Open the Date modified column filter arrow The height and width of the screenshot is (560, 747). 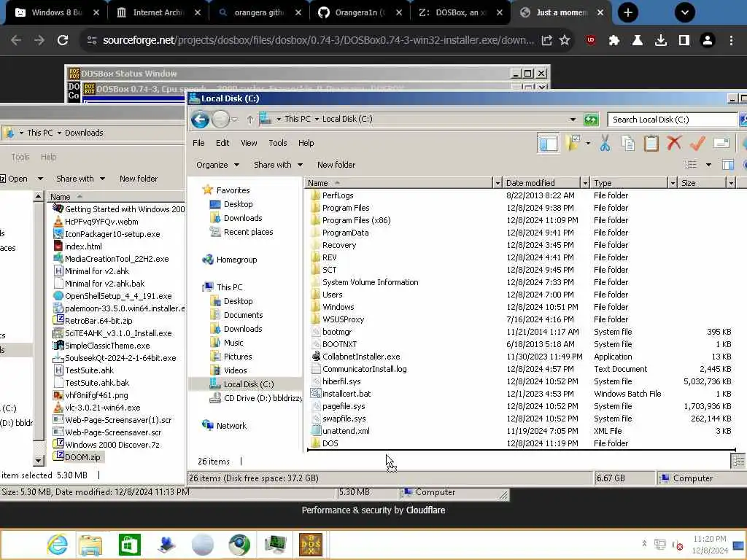click(x=585, y=183)
